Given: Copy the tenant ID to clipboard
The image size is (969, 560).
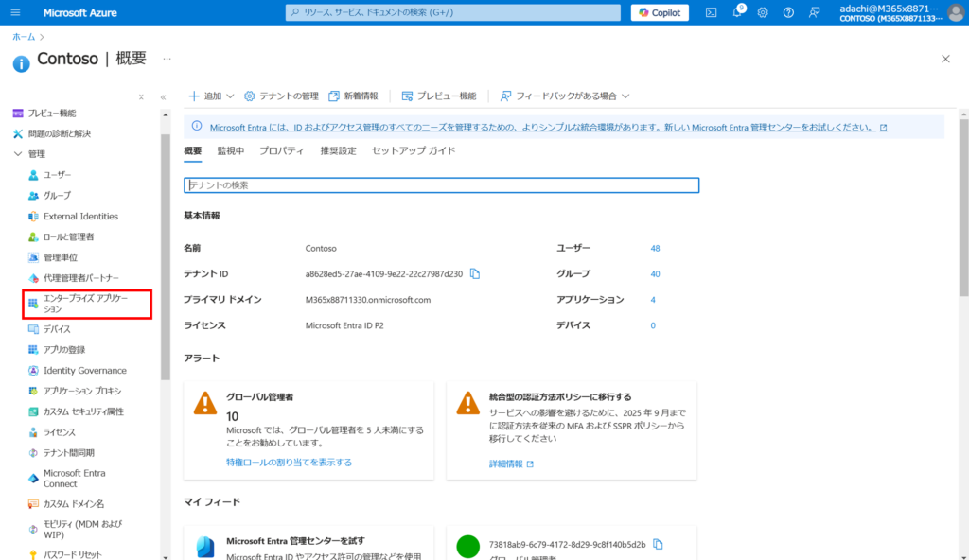Looking at the screenshot, I should point(475,273).
